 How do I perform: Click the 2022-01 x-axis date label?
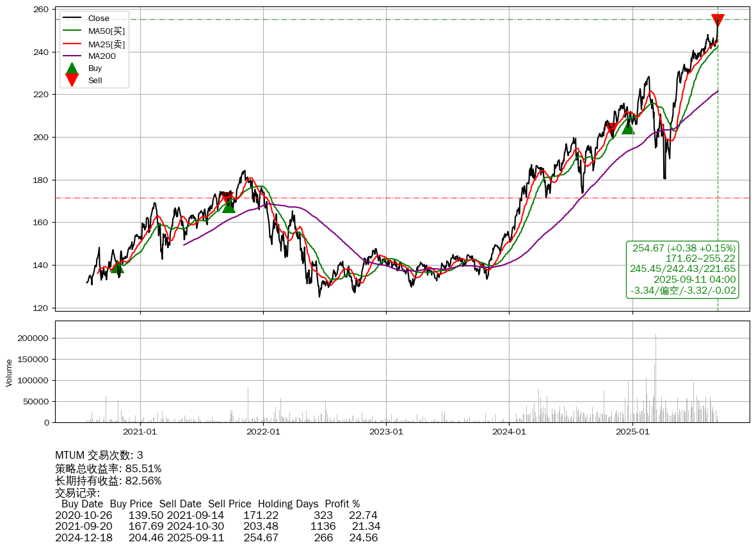tap(263, 432)
